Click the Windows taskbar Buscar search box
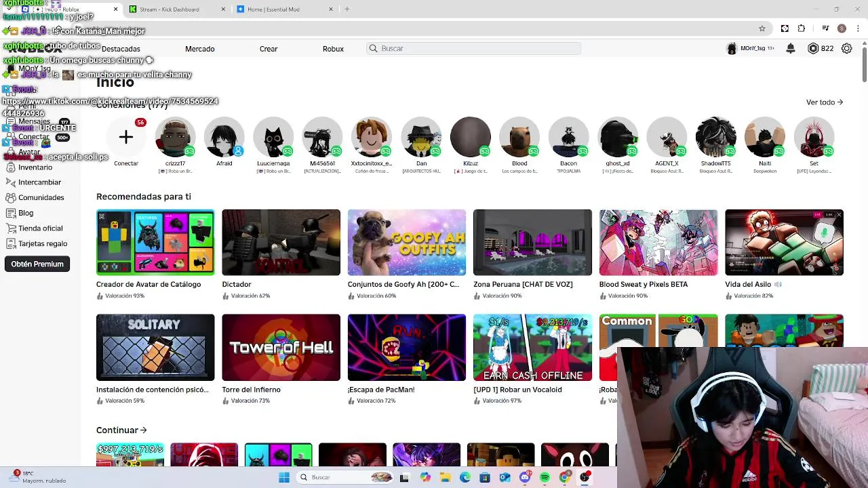The height and width of the screenshot is (488, 868). point(346,477)
